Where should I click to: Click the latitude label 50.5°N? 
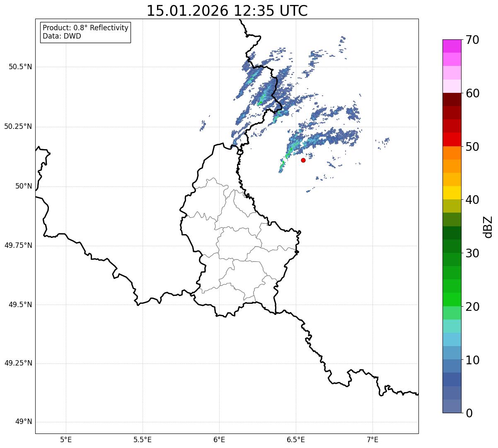[21, 67]
